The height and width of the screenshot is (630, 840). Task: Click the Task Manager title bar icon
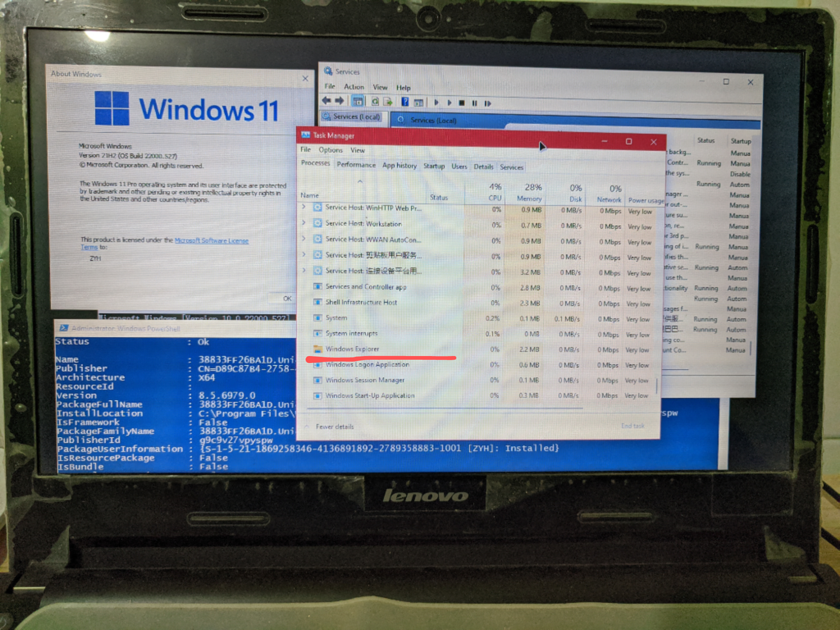pyautogui.click(x=306, y=135)
